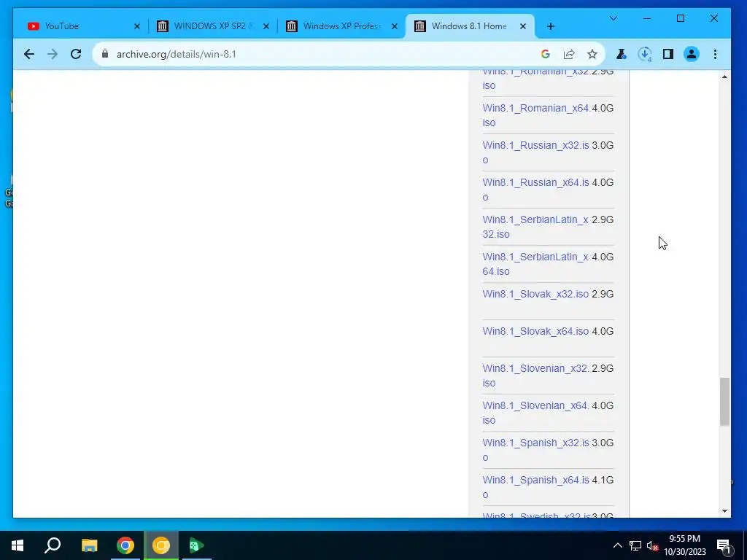Click the page scrollbar thumb
Viewport: 747px width, 560px height.
tap(724, 402)
